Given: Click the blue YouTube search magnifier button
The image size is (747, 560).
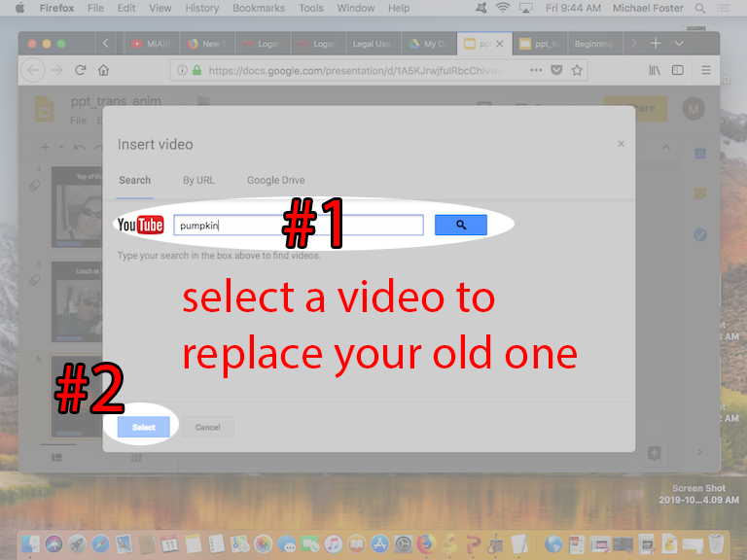Looking at the screenshot, I should [x=460, y=226].
